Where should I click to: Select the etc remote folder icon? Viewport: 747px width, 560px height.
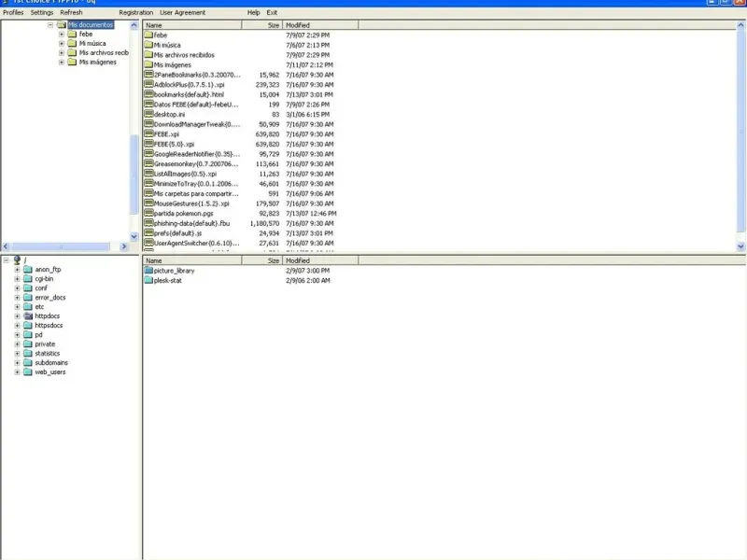point(28,307)
